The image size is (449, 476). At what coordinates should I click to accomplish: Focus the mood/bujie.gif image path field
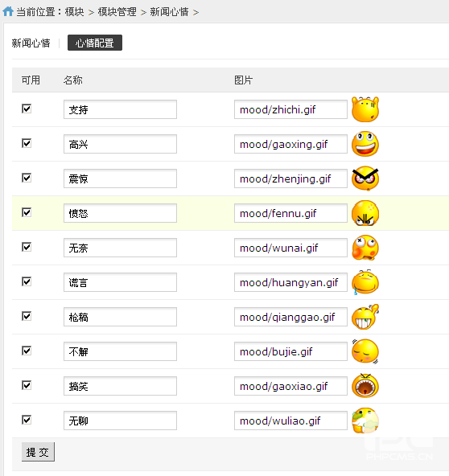pos(290,351)
